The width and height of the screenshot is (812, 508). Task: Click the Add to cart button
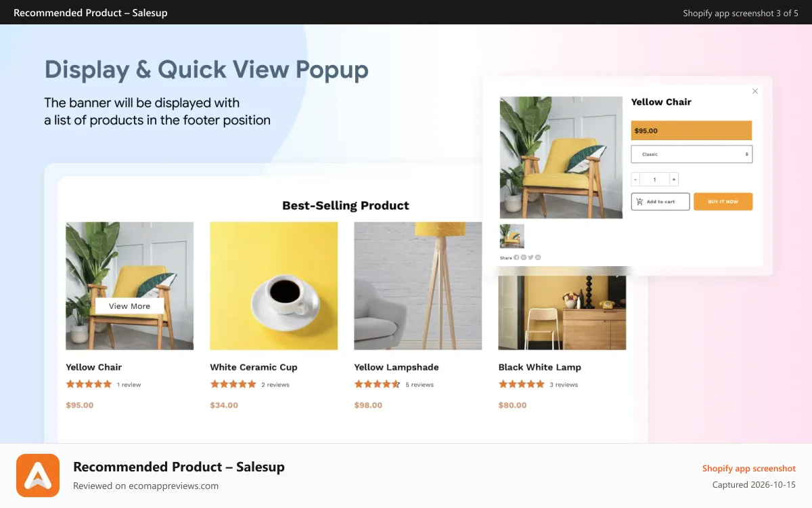(x=660, y=202)
